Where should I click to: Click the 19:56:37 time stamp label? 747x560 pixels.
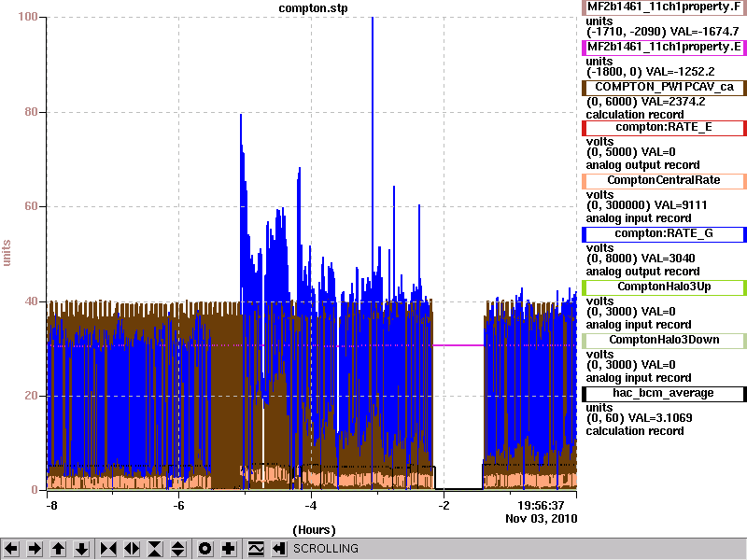541,505
